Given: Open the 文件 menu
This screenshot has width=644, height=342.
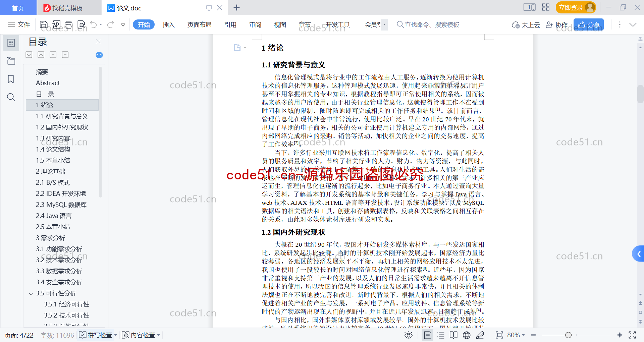Looking at the screenshot, I should click(x=19, y=24).
